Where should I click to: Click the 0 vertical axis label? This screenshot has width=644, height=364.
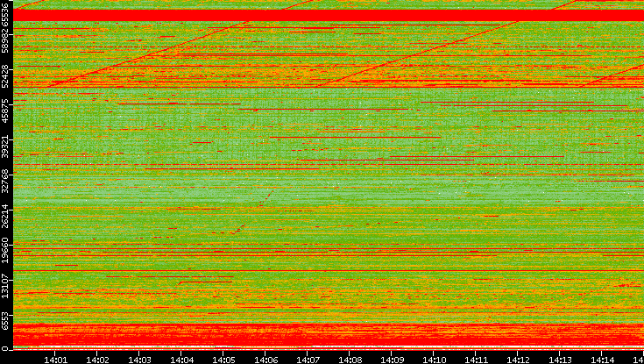[x=5, y=349]
